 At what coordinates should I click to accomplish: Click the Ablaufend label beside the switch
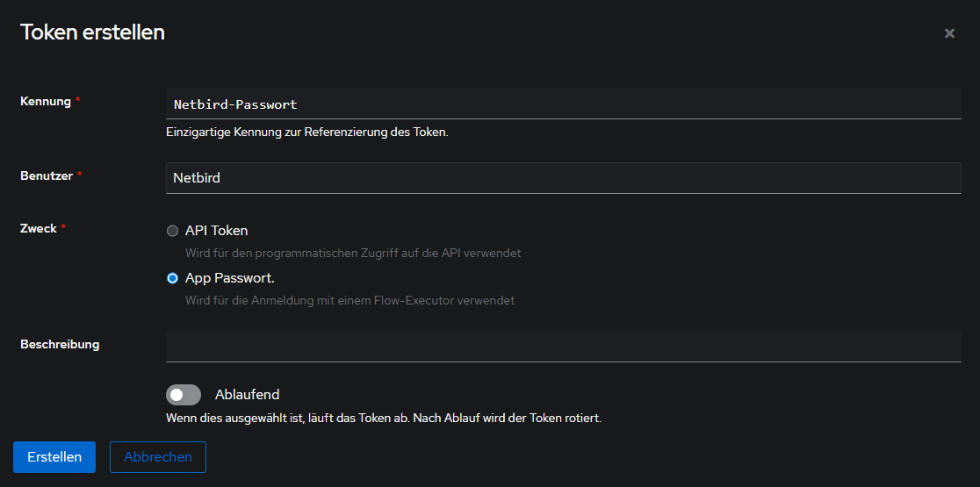[247, 395]
